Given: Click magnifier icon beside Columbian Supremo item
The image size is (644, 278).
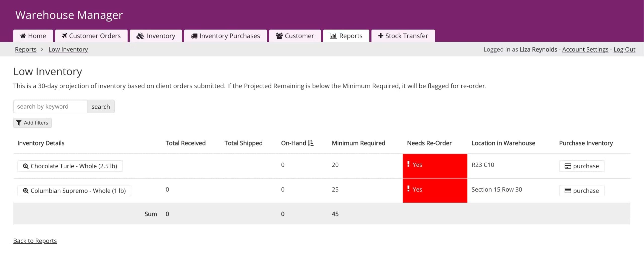Looking at the screenshot, I should coord(25,191).
